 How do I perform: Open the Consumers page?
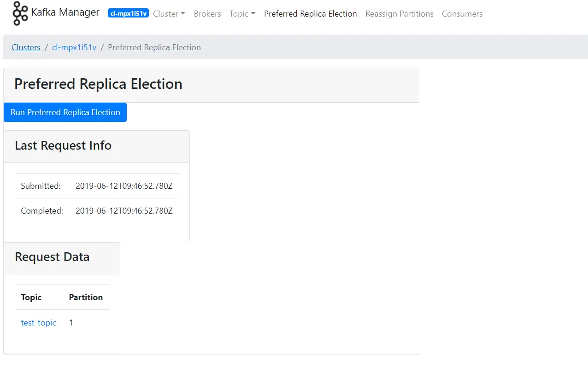462,14
